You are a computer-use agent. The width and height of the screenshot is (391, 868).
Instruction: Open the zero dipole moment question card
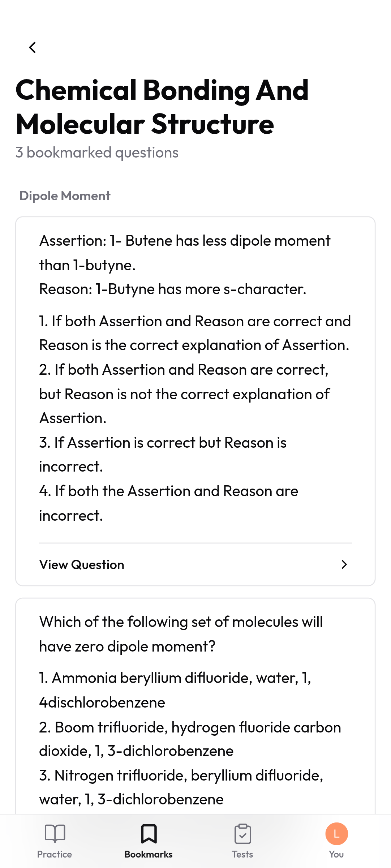pyautogui.click(x=195, y=706)
